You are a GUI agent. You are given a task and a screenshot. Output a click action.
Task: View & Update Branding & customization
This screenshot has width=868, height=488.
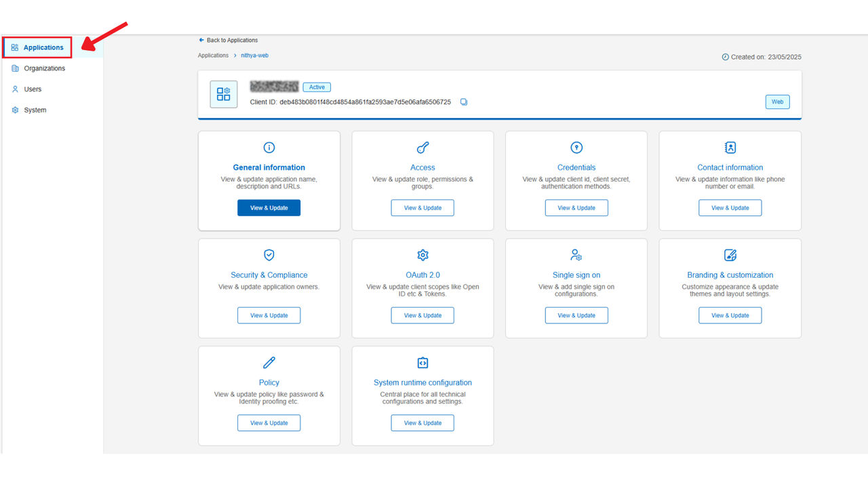pos(730,315)
